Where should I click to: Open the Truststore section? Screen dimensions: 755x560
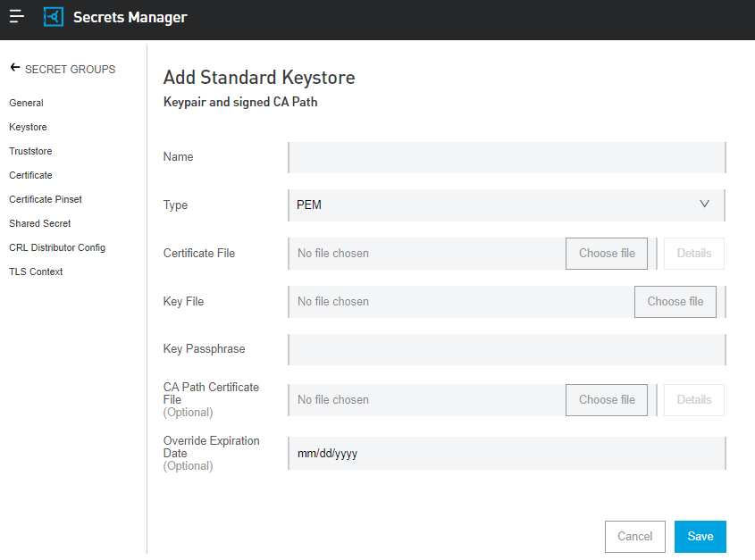pyautogui.click(x=30, y=150)
